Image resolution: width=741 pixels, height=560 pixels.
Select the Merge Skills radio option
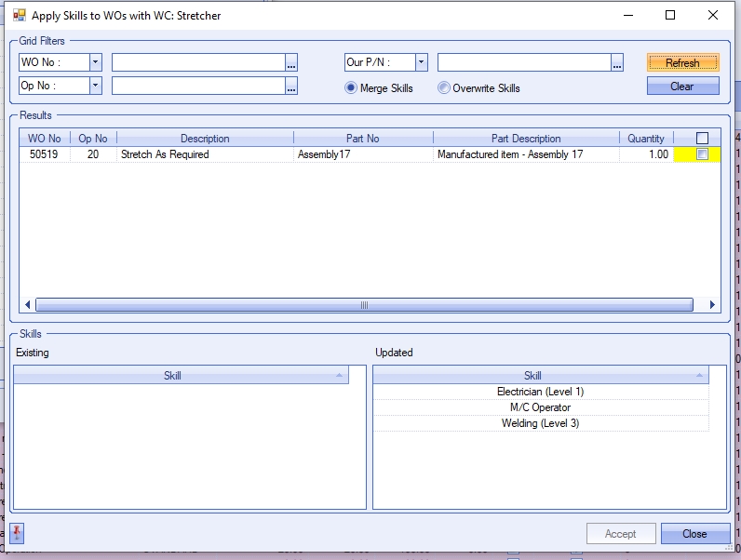point(351,88)
